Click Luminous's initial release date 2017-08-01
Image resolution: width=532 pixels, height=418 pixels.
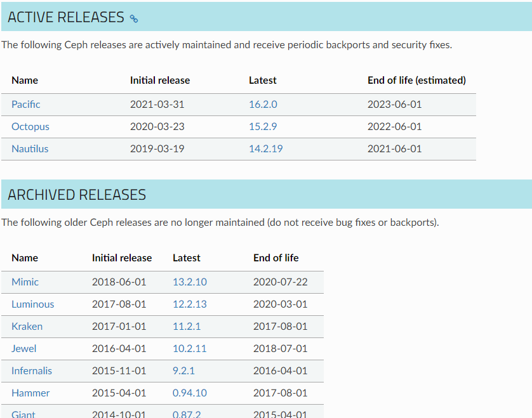(x=119, y=304)
